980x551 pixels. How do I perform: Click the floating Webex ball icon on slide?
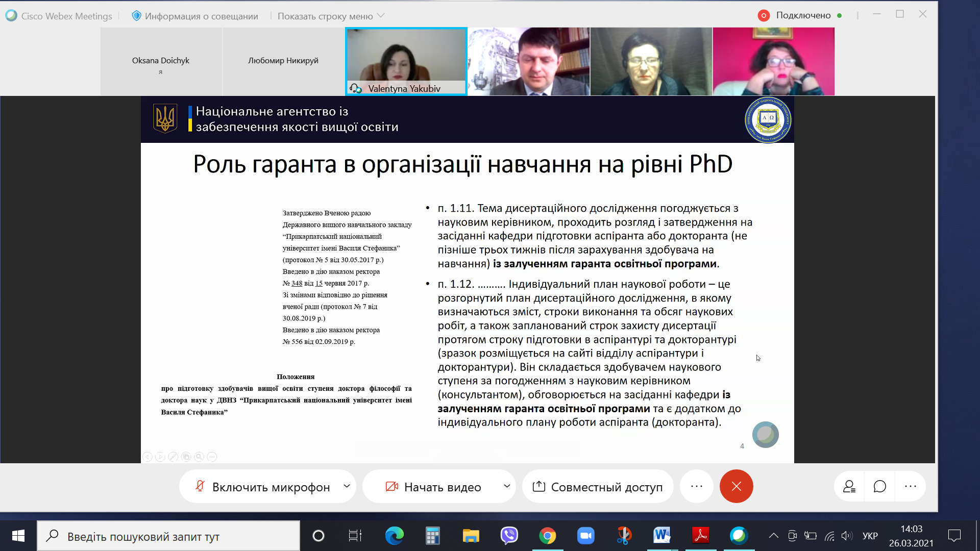click(x=765, y=435)
